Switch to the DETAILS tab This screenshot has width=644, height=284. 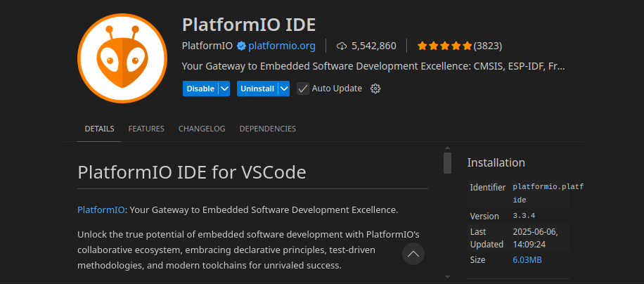point(99,129)
